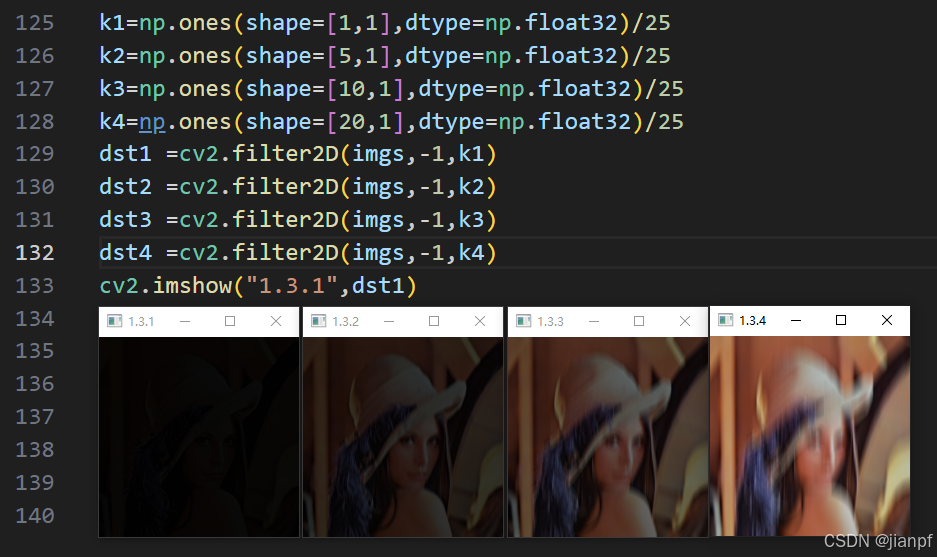Click the blurred image in window 1.3.2

(x=403, y=437)
